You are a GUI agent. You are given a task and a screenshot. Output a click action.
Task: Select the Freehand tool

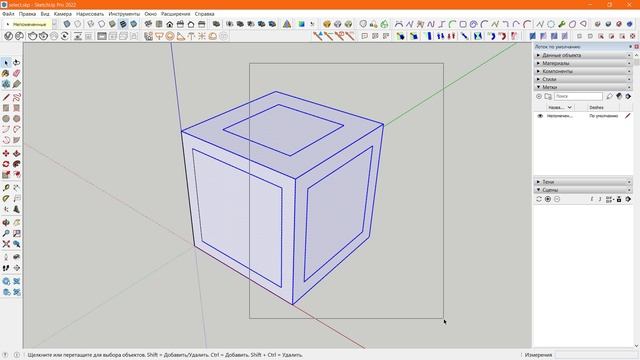click(x=16, y=97)
